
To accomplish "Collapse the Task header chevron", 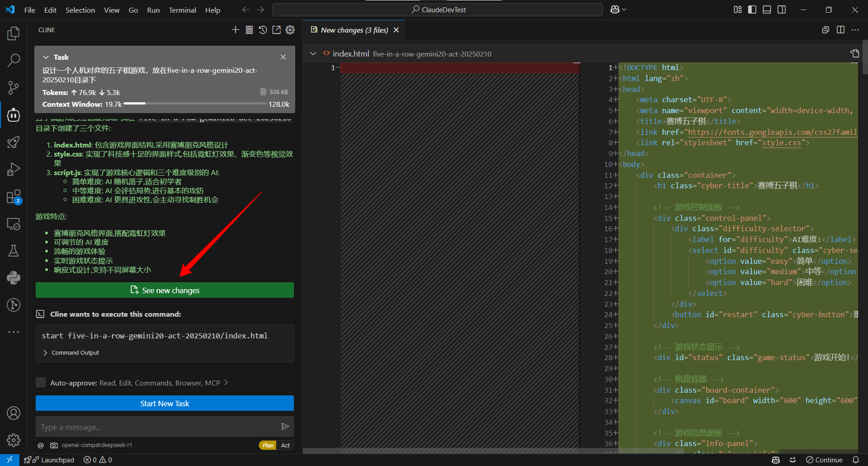I will (46, 57).
